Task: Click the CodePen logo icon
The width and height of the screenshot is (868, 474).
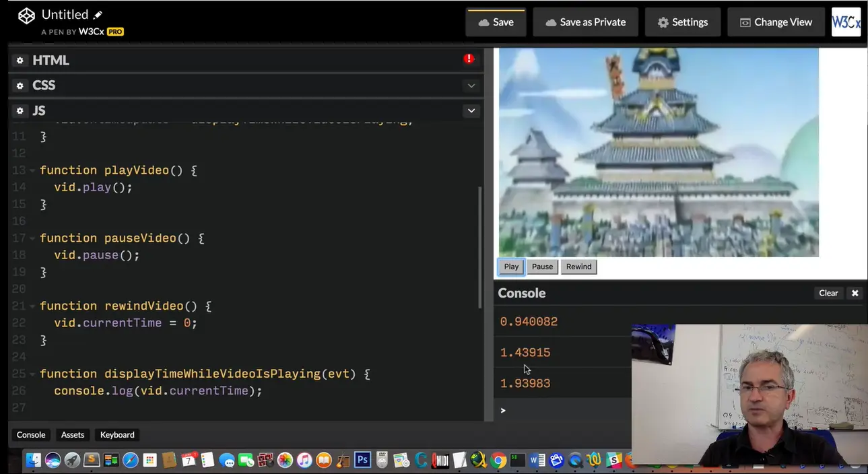Action: point(26,15)
